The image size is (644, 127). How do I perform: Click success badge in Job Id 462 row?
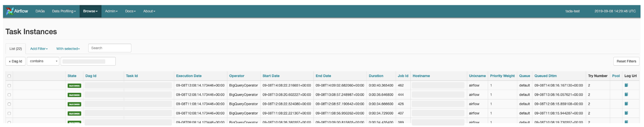pos(74,85)
